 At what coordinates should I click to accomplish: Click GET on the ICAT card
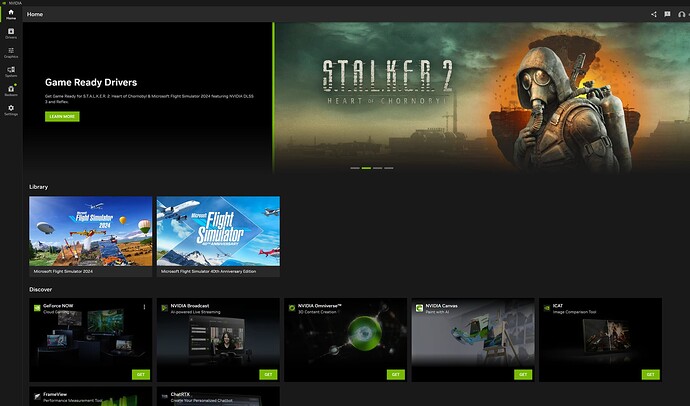coord(651,374)
